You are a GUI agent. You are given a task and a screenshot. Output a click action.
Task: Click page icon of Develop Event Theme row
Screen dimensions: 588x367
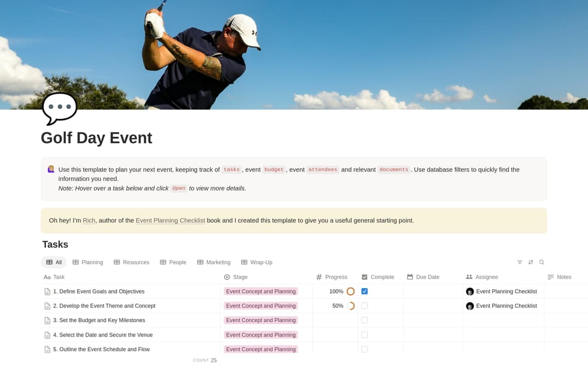(x=47, y=306)
